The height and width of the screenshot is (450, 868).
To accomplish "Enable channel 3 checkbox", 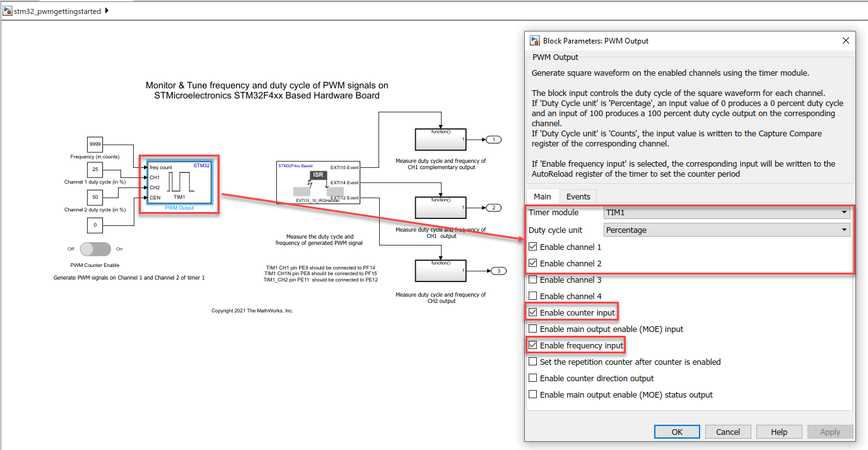I will (x=533, y=280).
